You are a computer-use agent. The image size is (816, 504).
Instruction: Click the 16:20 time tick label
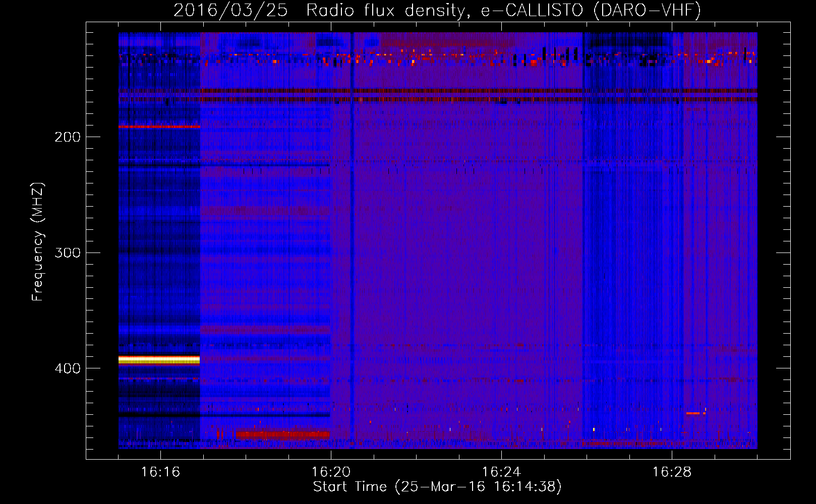tap(331, 472)
